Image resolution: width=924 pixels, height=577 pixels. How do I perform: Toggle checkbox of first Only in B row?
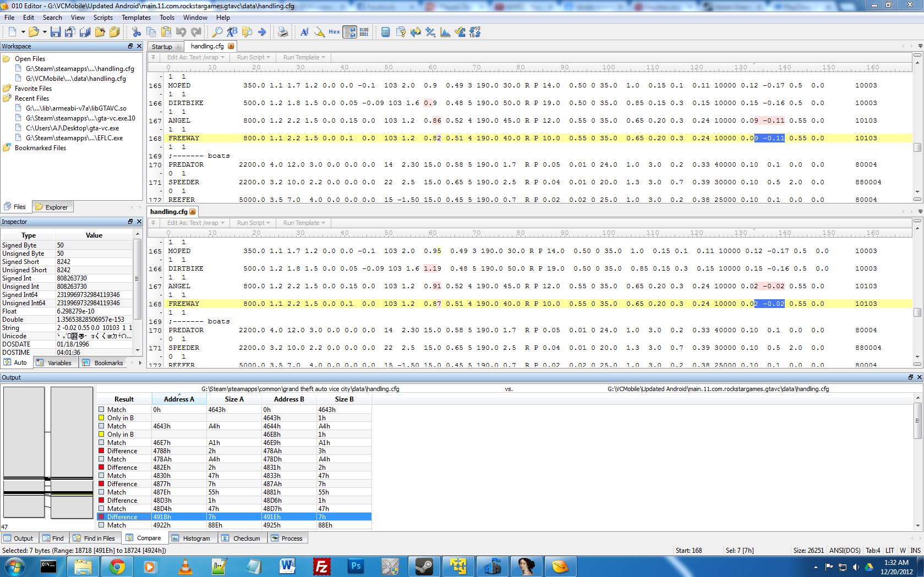click(101, 417)
